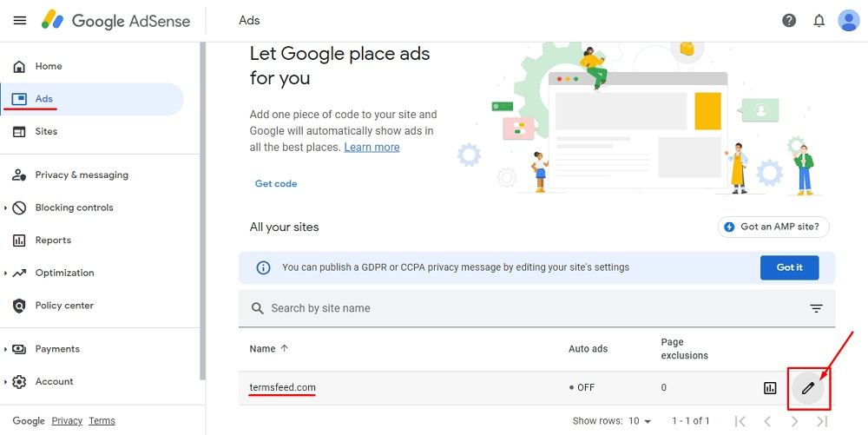Click the termsfeed.com site name
Image resolution: width=868 pixels, height=435 pixels.
click(282, 387)
